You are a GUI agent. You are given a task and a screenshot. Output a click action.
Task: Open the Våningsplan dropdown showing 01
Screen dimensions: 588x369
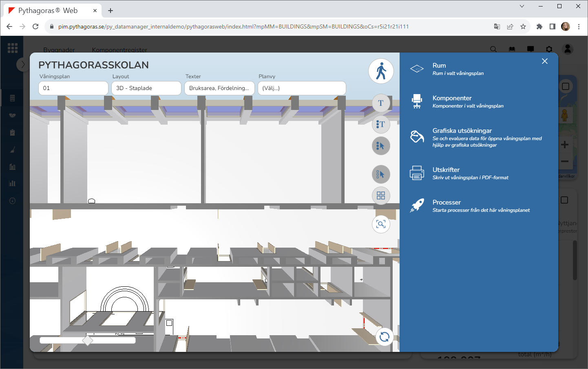(x=73, y=88)
